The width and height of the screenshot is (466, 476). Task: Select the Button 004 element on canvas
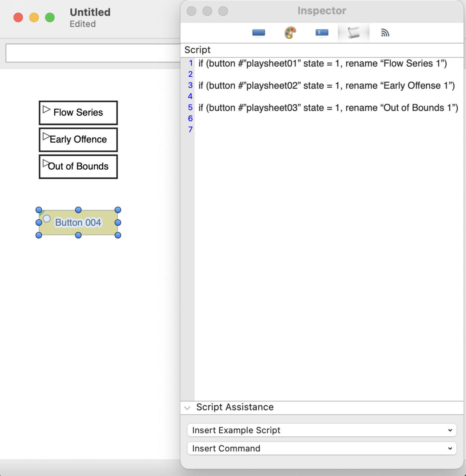point(78,222)
